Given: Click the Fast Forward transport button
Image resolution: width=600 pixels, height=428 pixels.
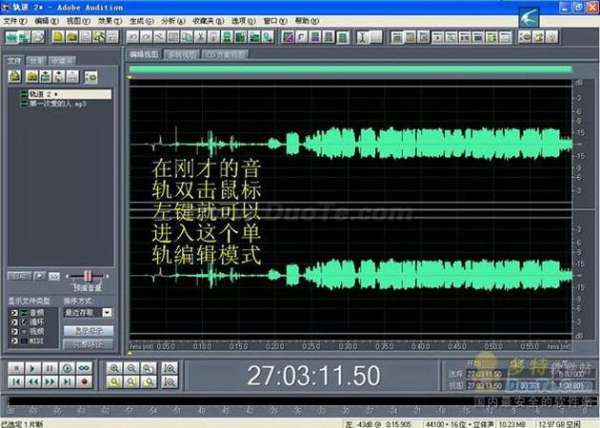Looking at the screenshot, I should [x=50, y=382].
